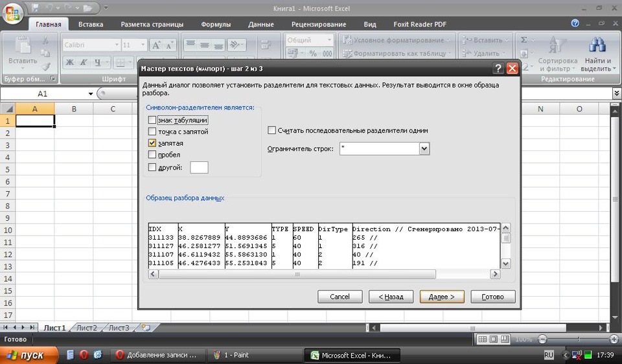The width and height of the screenshot is (622, 364).
Task: Open the Name Box dropdown arrow
Action: coord(91,94)
